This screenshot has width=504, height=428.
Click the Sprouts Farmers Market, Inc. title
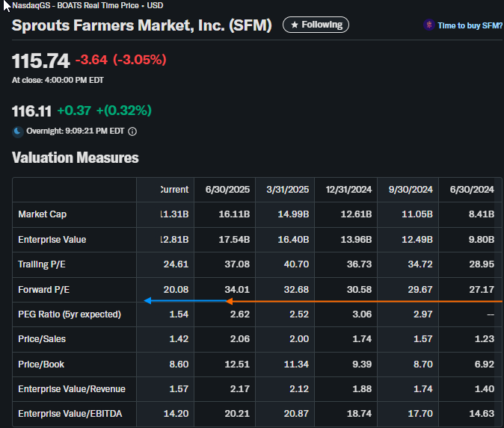(142, 25)
